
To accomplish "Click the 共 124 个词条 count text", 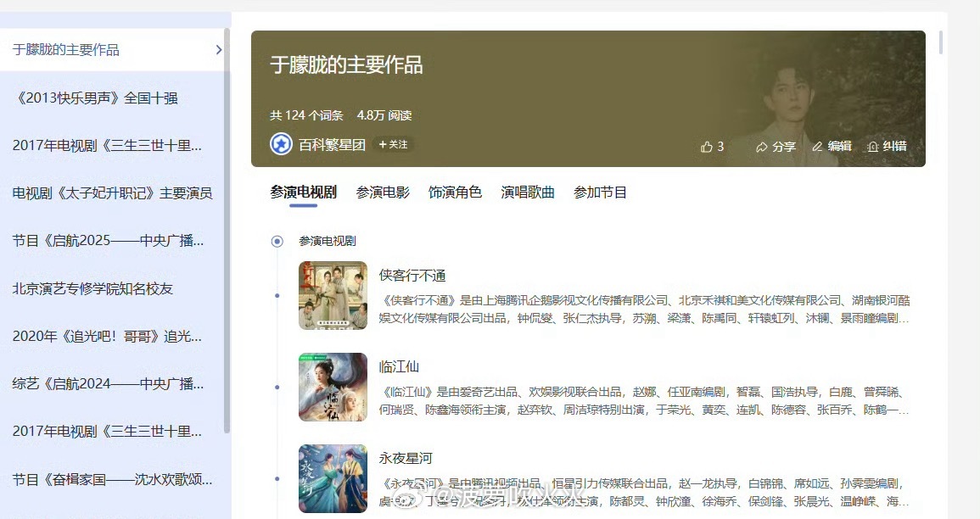I will tap(306, 115).
